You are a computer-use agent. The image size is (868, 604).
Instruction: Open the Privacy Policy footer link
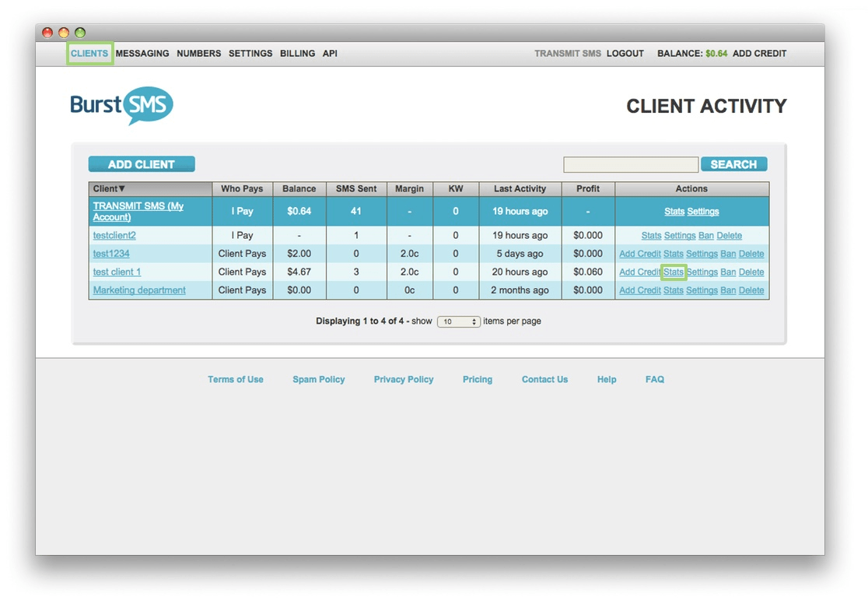click(x=404, y=380)
